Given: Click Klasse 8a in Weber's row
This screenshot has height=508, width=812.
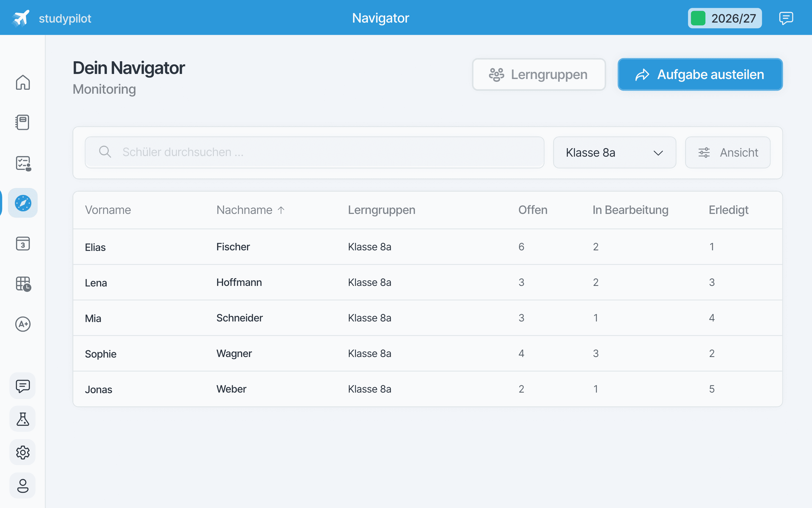Looking at the screenshot, I should 369,389.
